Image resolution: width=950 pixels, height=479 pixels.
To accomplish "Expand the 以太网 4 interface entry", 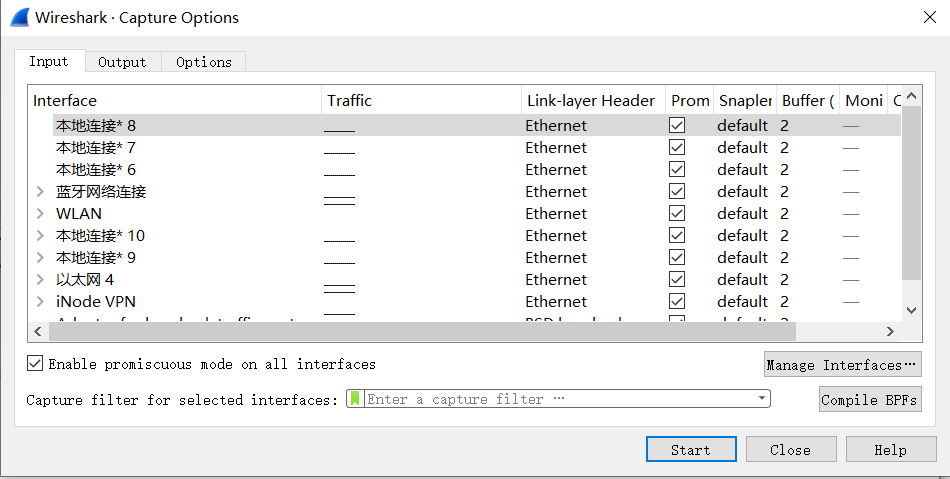I will (41, 280).
